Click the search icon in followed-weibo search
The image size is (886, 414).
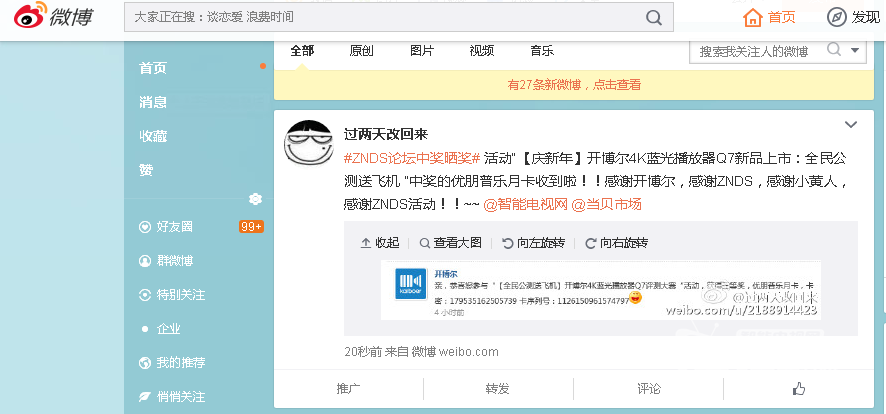click(834, 50)
